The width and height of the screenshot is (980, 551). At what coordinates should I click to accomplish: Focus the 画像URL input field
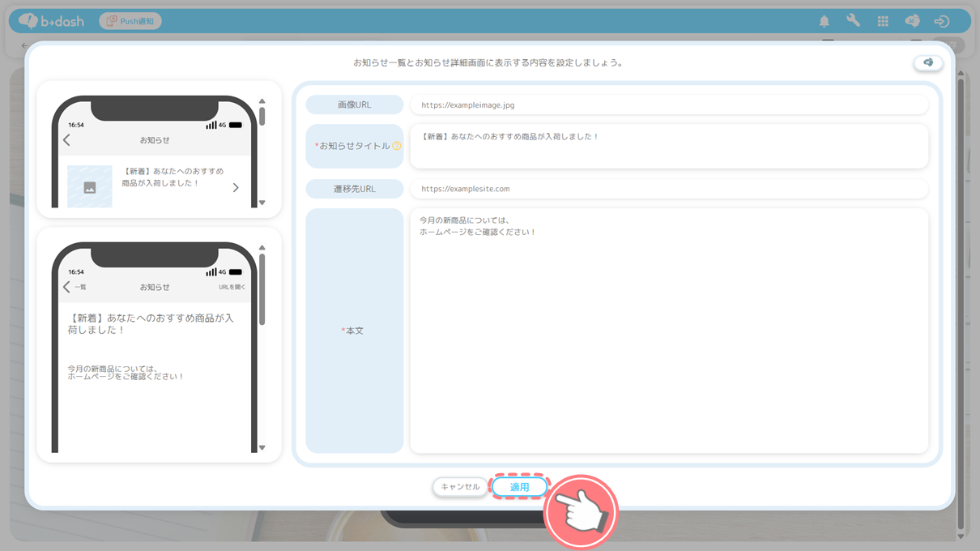click(x=668, y=105)
